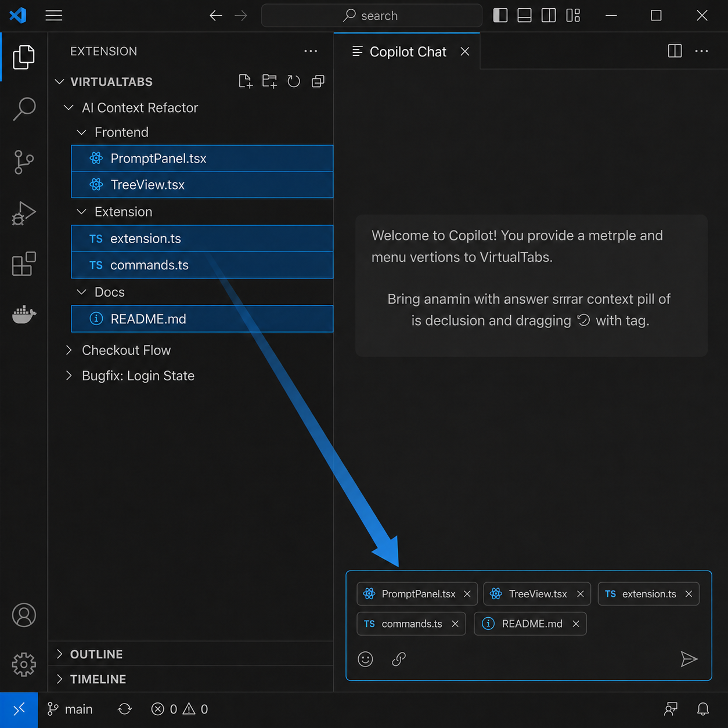
Task: Open the Extensions view
Action: click(x=24, y=264)
